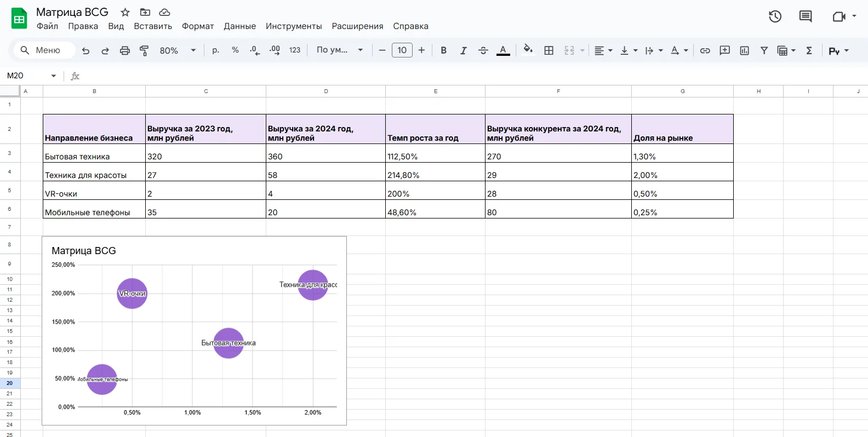The height and width of the screenshot is (437, 868).
Task: Open the comments panel icon
Action: point(805,16)
